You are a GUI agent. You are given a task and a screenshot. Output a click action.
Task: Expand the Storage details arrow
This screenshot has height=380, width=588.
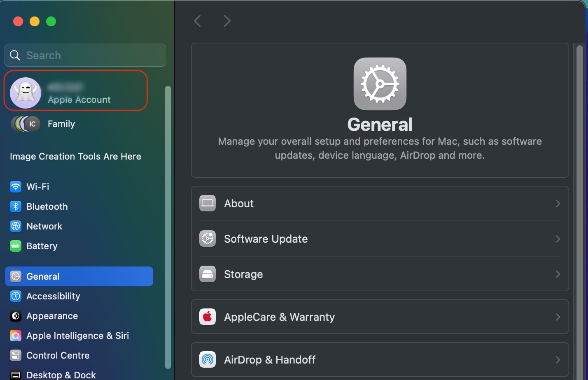coord(558,274)
